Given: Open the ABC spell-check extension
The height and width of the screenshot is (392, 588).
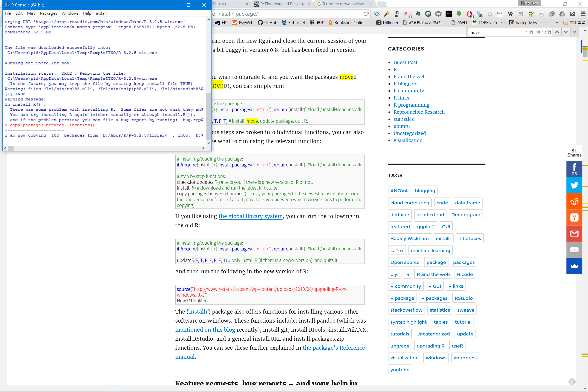Looking at the screenshot, I should point(531,14).
